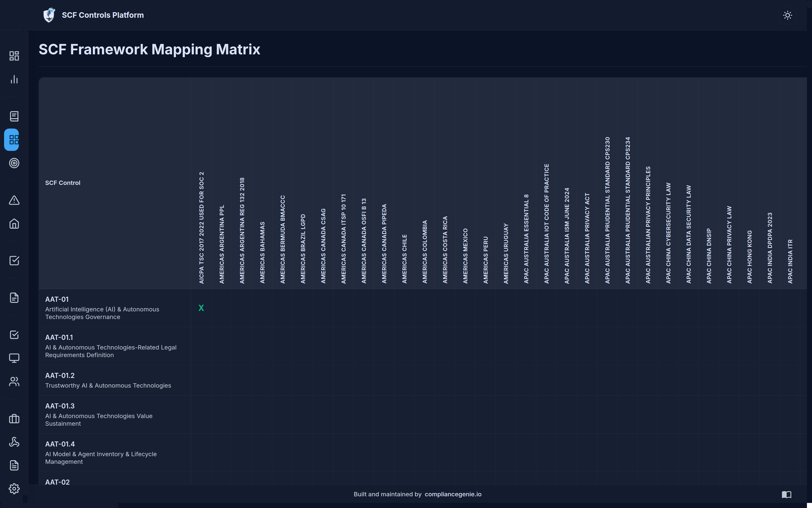Click APAC AUSTRALIA PRUDENTIAL STANDARD CPS234 header
This screenshot has height=508, width=812.
coord(628,210)
